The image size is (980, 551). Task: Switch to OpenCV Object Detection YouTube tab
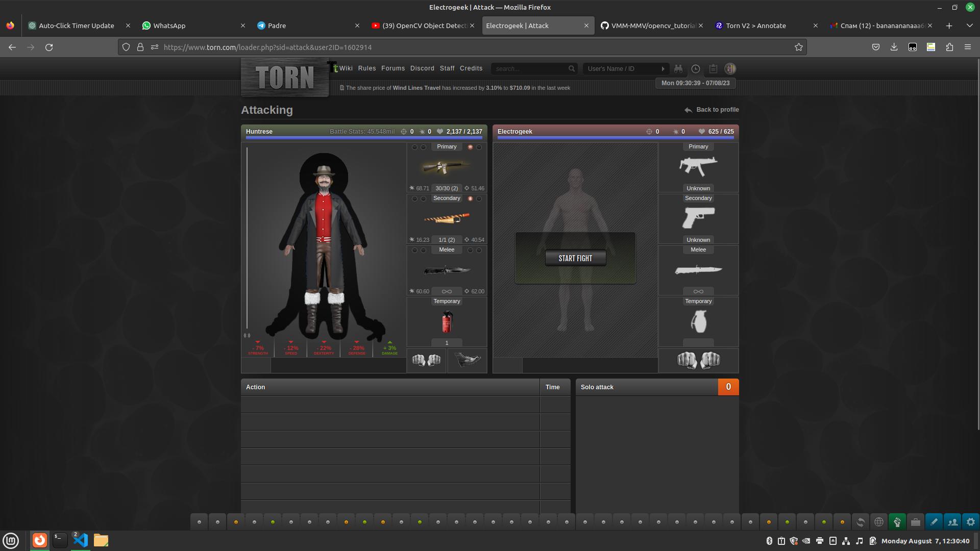423,26
